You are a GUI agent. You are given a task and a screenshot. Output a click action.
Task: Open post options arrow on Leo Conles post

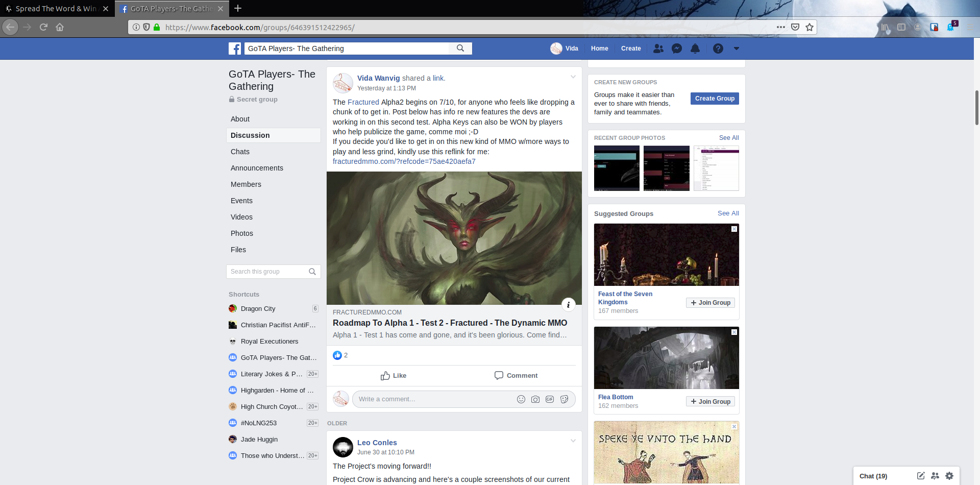point(573,441)
